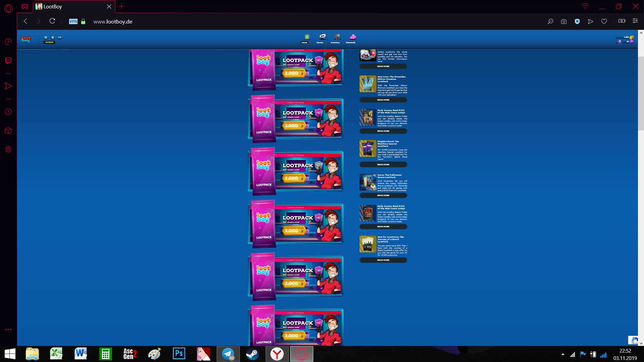Change the site language from EN

coord(60,37)
